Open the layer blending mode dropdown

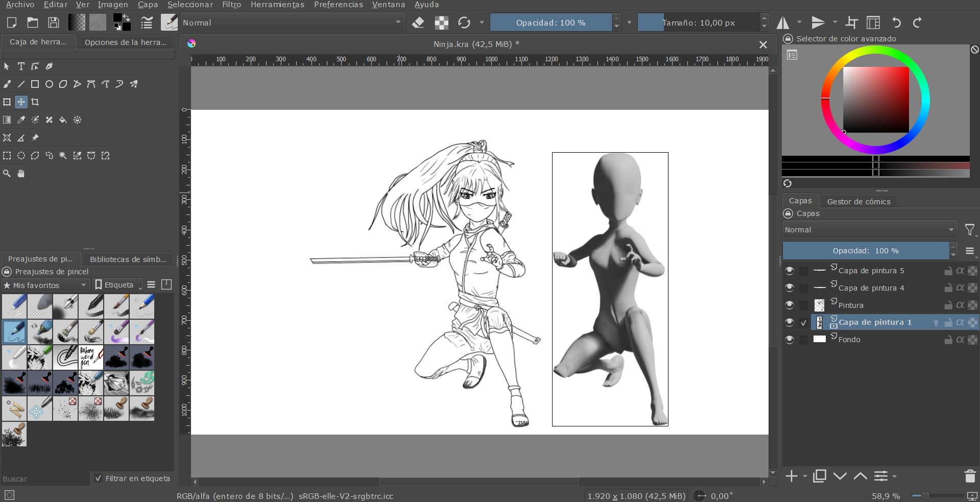pos(869,230)
